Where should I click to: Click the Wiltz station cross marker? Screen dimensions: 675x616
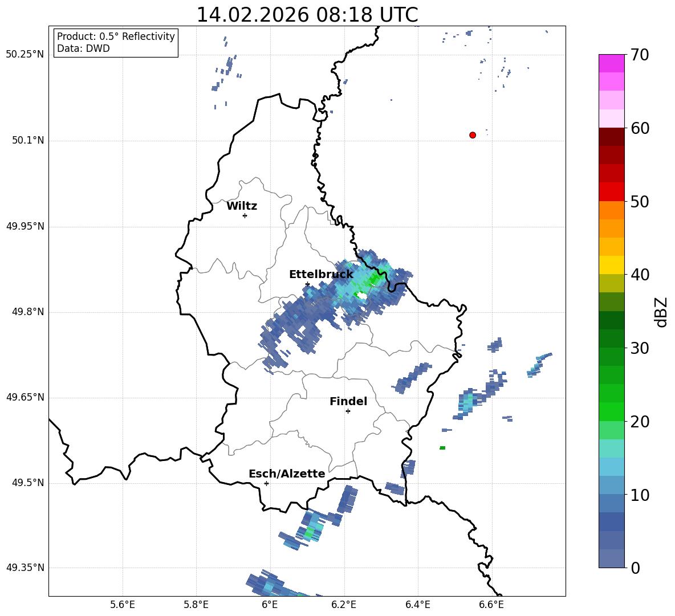point(245,215)
